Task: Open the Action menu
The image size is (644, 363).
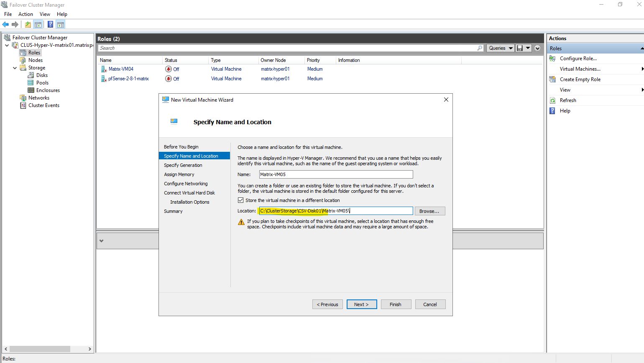Action: [x=26, y=14]
